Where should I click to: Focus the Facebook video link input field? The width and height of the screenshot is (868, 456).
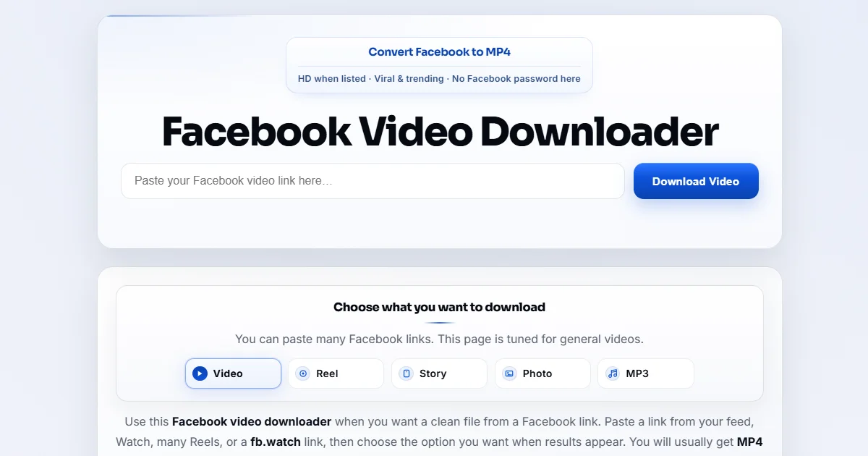(373, 181)
